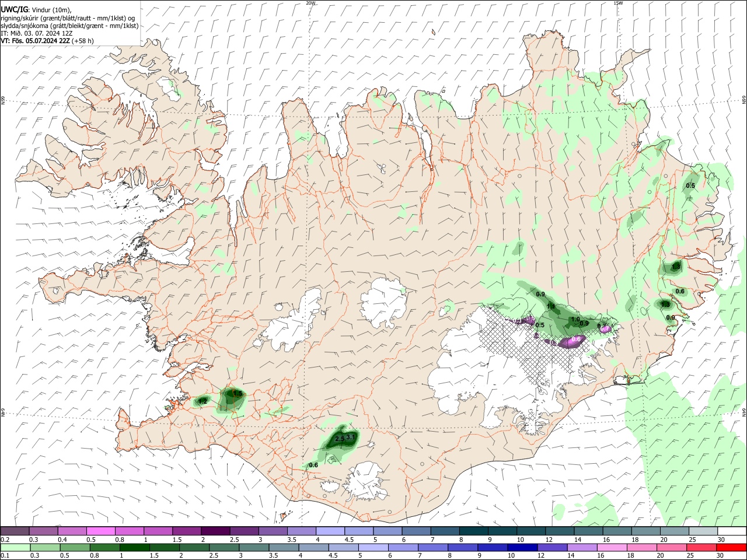Click the "2.5" rain value in the south
Viewport: 747px width, 560px height.
pyautogui.click(x=340, y=438)
